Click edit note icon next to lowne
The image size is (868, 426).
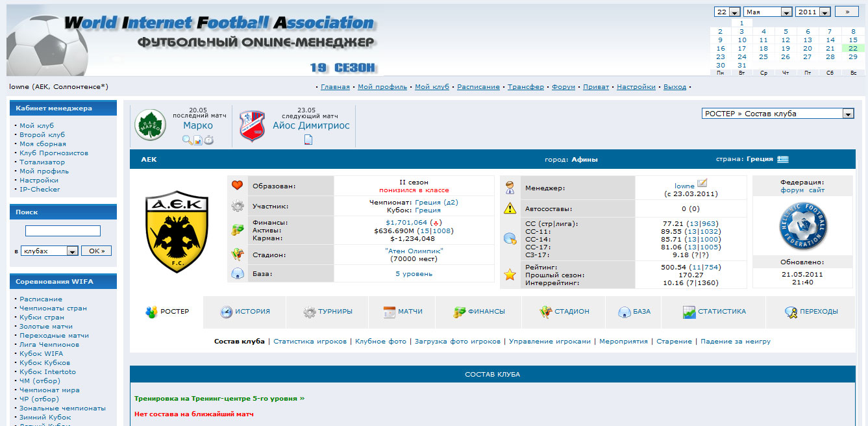702,184
